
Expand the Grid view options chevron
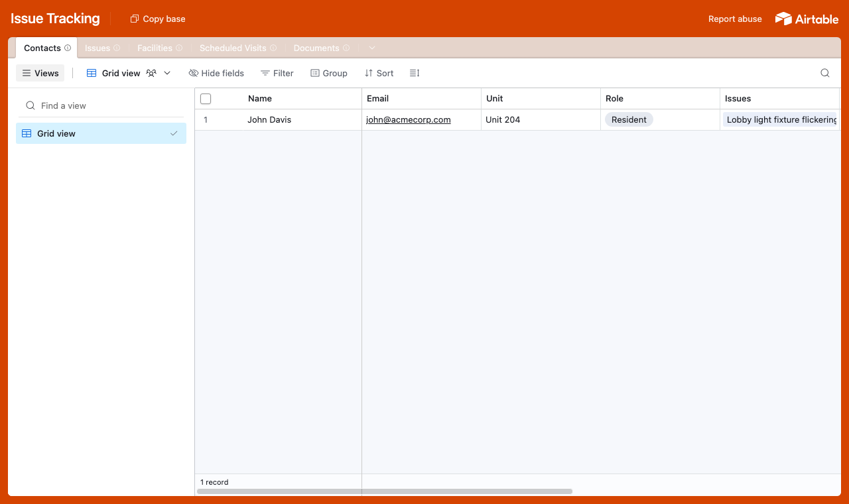tap(167, 73)
